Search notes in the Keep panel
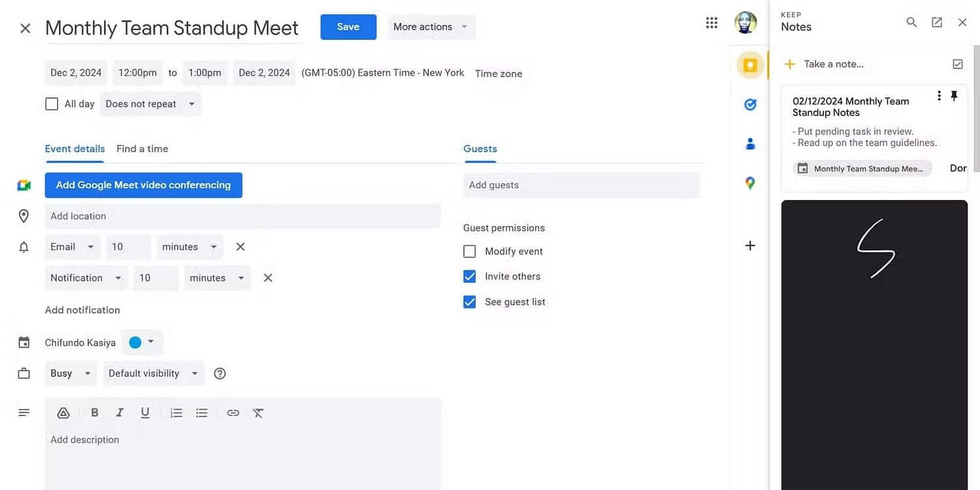The width and height of the screenshot is (980, 490). tap(911, 22)
